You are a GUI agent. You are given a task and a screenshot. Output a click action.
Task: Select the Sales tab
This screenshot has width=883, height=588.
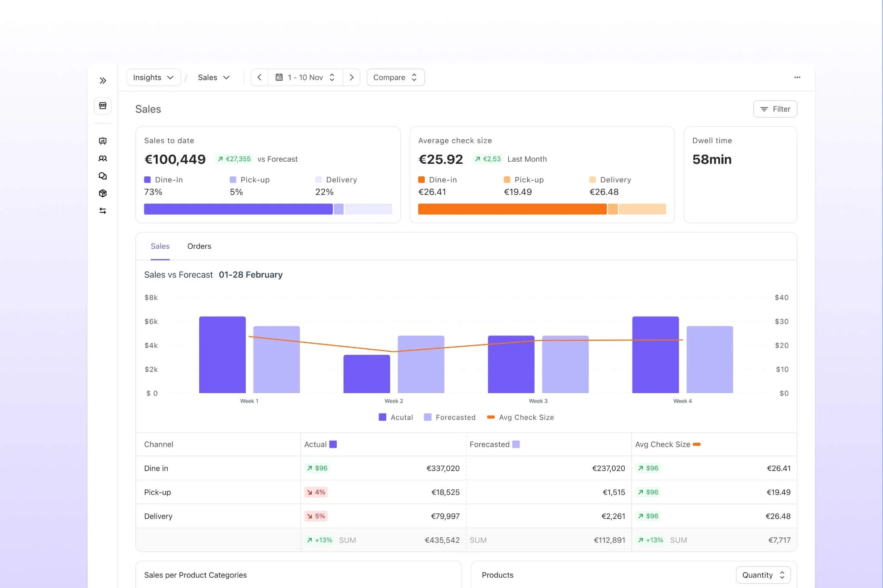pyautogui.click(x=160, y=246)
